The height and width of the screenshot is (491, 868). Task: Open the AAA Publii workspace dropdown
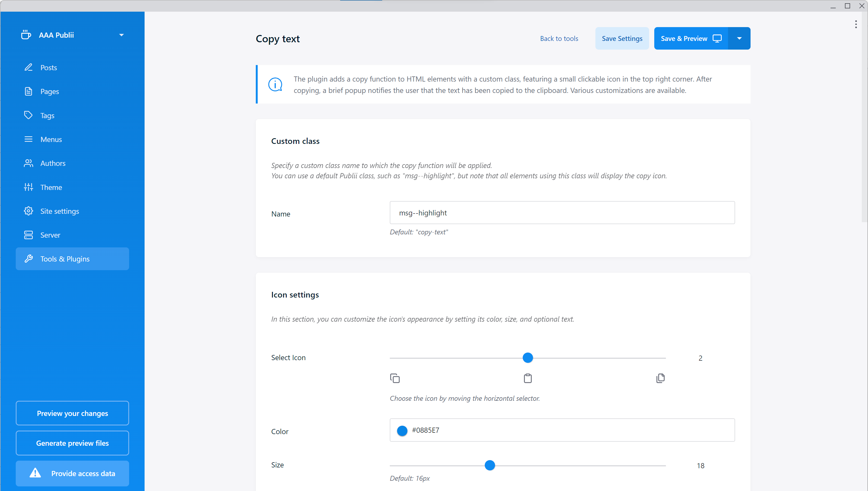pyautogui.click(x=121, y=35)
